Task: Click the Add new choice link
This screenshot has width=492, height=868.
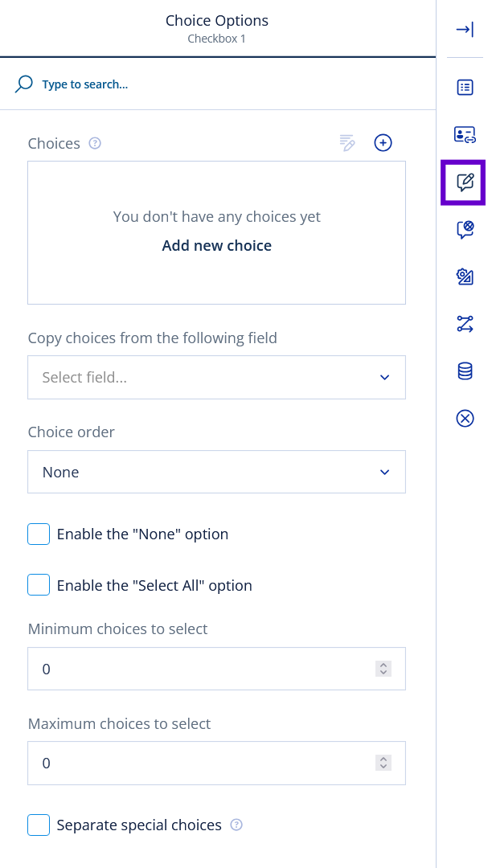Action: click(x=216, y=246)
